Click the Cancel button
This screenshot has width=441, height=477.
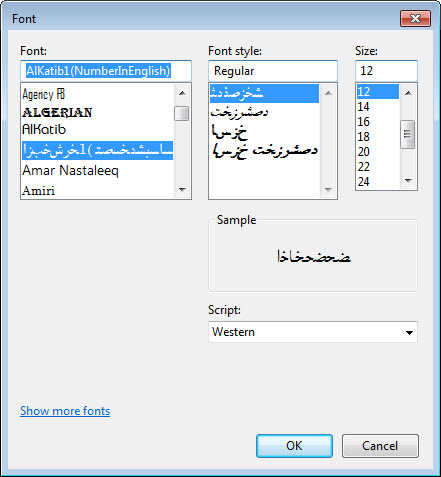[x=380, y=446]
